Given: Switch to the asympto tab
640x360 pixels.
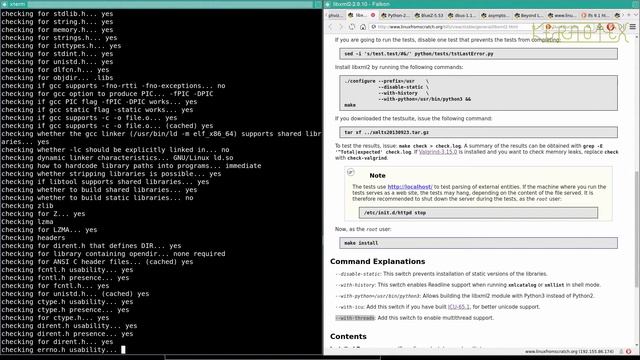Looking at the screenshot, I should point(495,15).
